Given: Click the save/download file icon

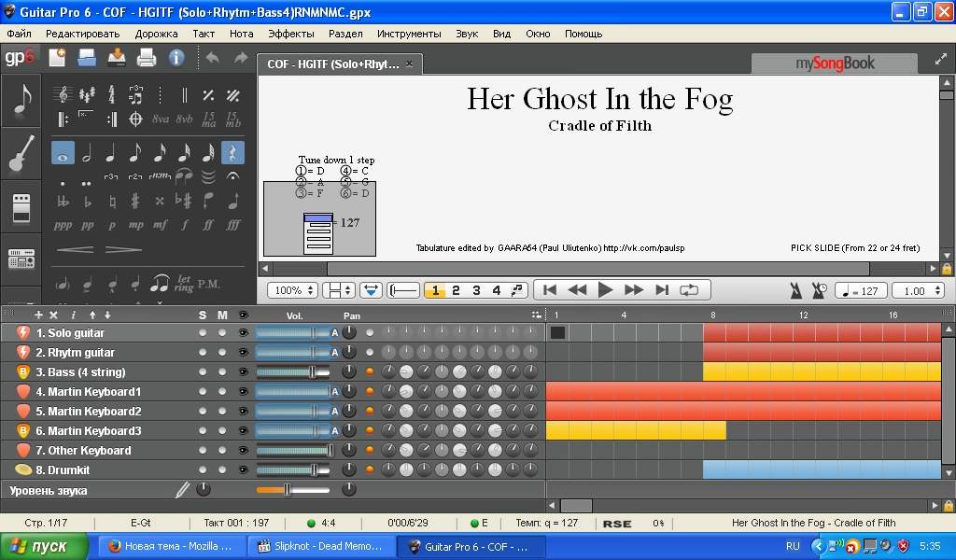Looking at the screenshot, I should (x=117, y=58).
